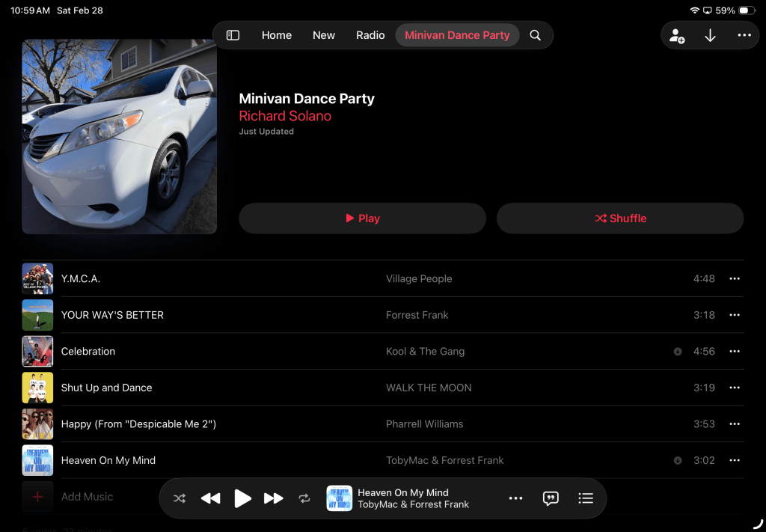766x532 pixels.
Task: Go to previous track in player
Action: pos(211,498)
